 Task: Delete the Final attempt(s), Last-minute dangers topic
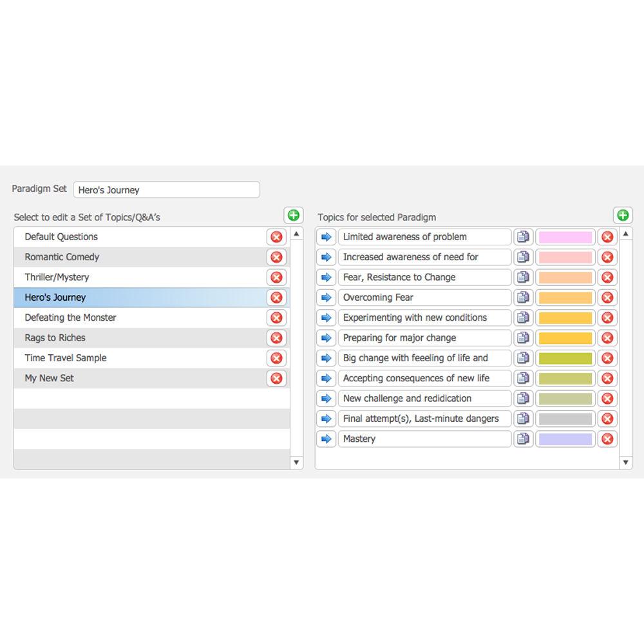pos(607,419)
